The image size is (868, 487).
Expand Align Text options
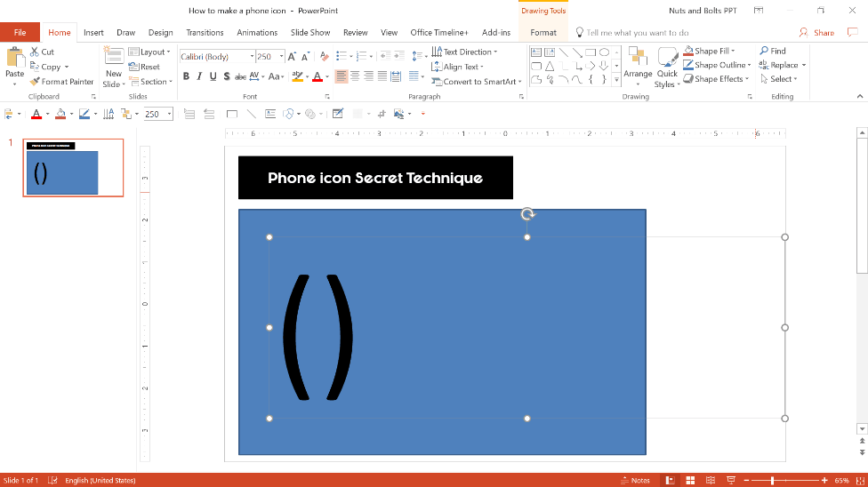(458, 67)
